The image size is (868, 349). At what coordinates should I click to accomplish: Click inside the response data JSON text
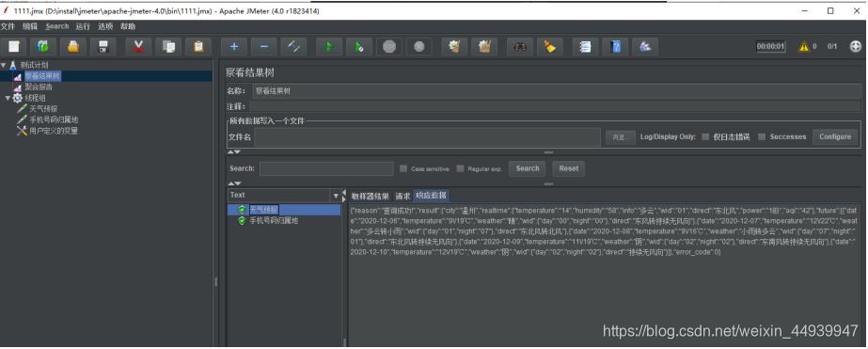click(x=604, y=231)
